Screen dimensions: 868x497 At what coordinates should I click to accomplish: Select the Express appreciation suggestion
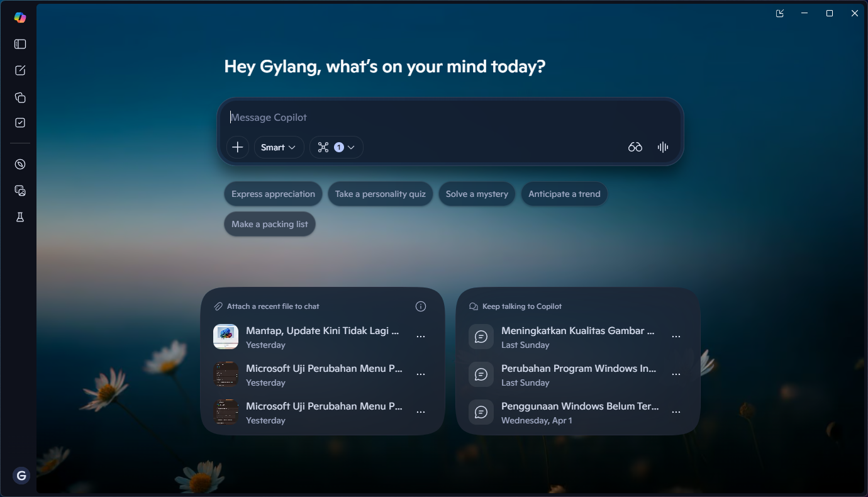(x=273, y=194)
